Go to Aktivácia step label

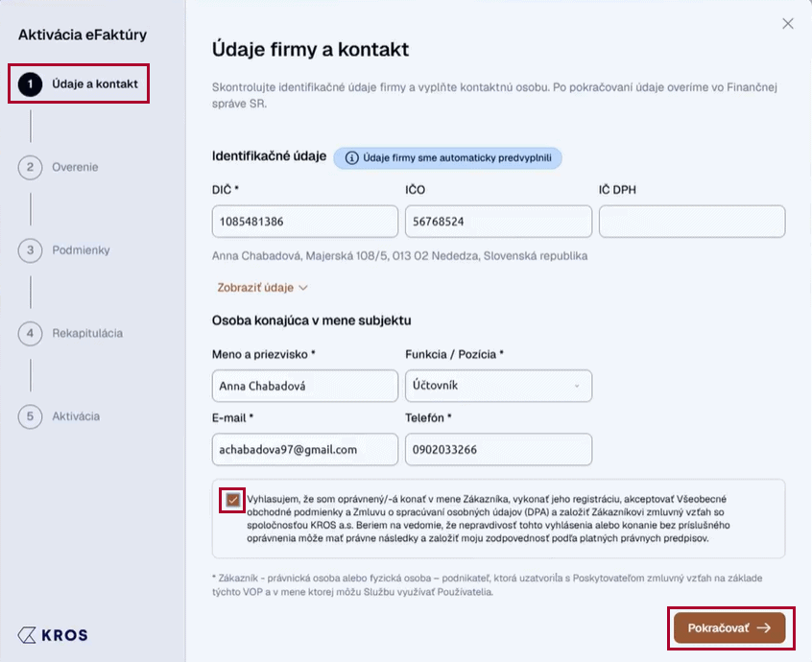click(x=76, y=416)
